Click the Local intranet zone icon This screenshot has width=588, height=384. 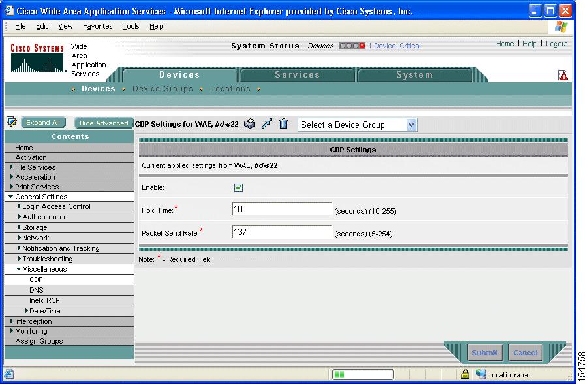pyautogui.click(x=481, y=374)
